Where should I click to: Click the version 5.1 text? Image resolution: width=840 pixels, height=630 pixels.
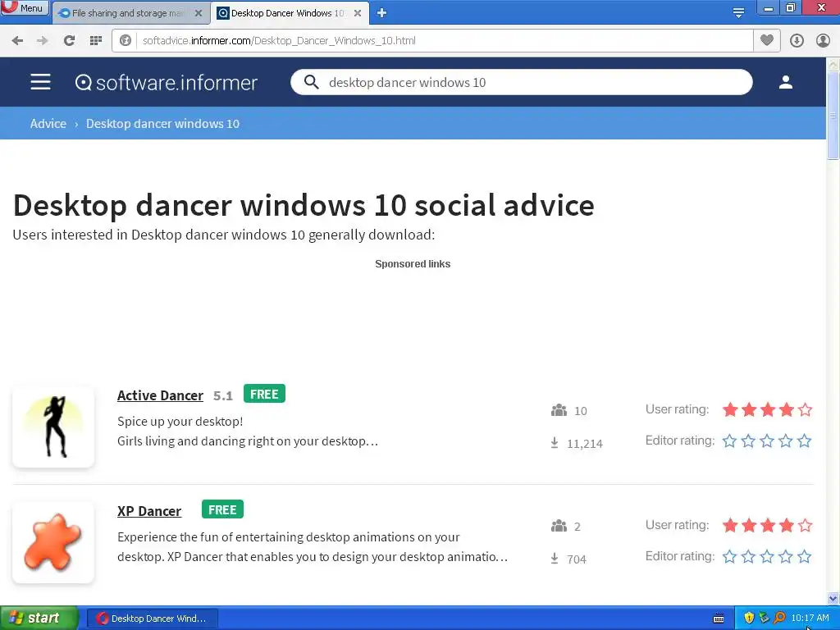(x=223, y=396)
